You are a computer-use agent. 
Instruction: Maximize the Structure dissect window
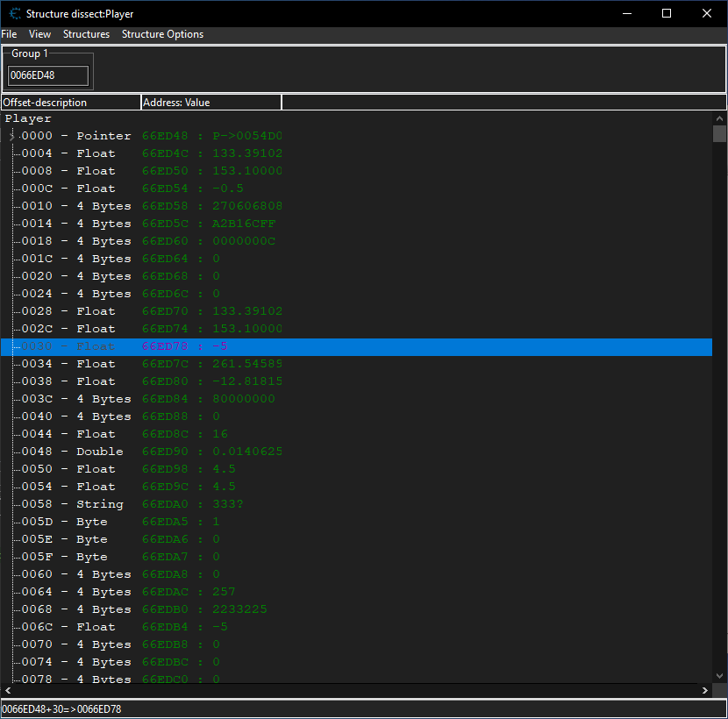(x=666, y=13)
